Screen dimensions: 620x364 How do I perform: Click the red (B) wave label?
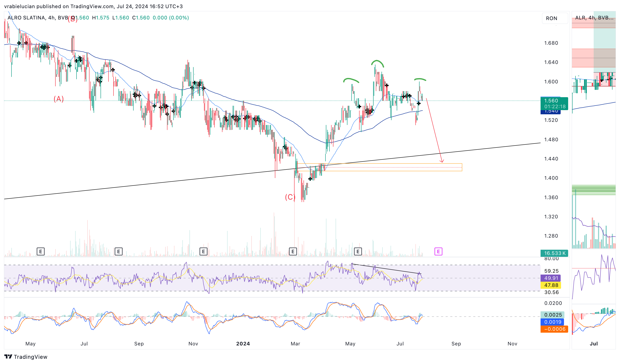click(x=73, y=19)
